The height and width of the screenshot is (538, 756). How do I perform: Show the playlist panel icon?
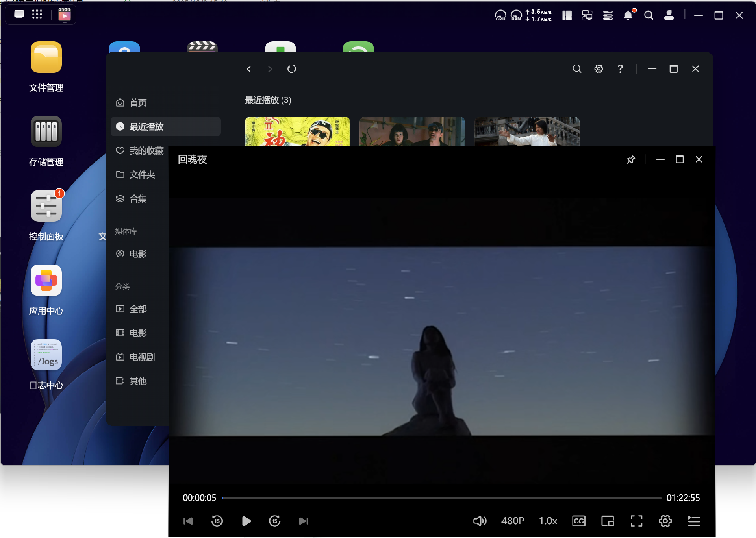click(694, 521)
